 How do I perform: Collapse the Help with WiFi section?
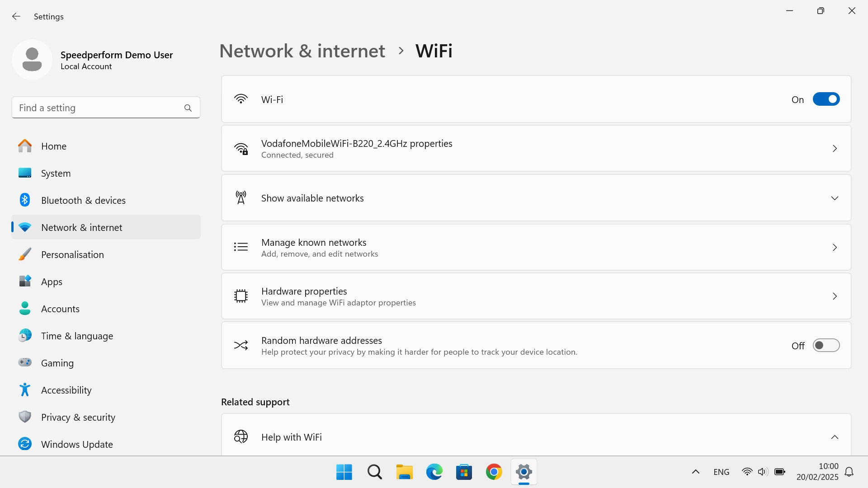pos(835,437)
